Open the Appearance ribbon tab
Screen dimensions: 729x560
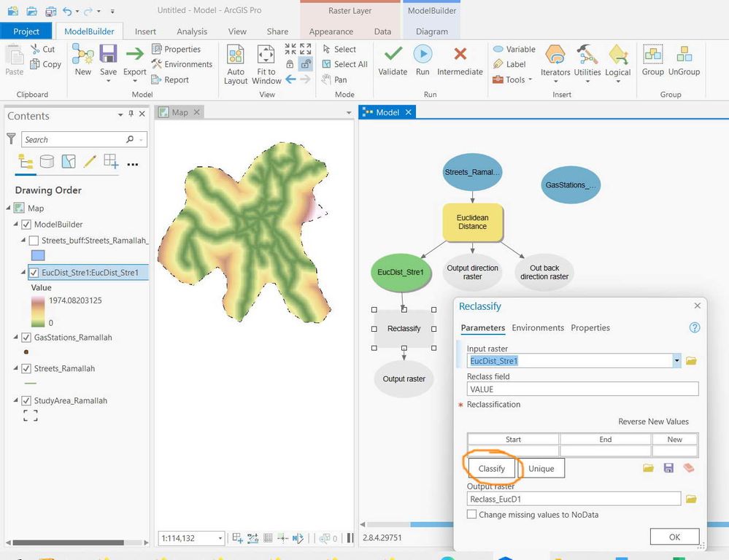click(x=331, y=31)
